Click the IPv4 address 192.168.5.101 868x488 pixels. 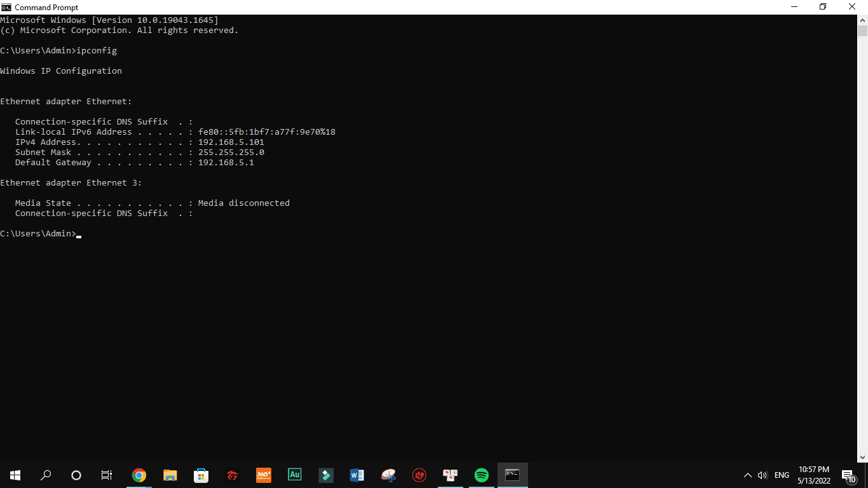[231, 142]
